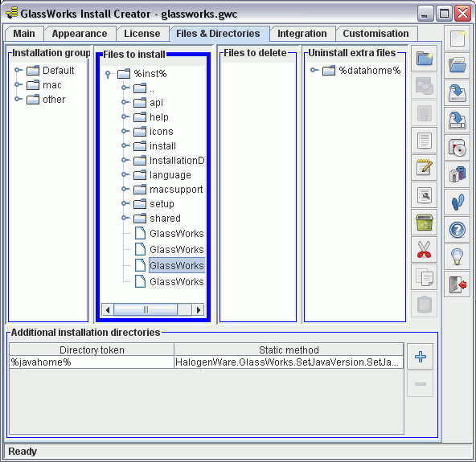Click the save to drive icon
Viewport: 476px width, 462px height.
tap(458, 93)
